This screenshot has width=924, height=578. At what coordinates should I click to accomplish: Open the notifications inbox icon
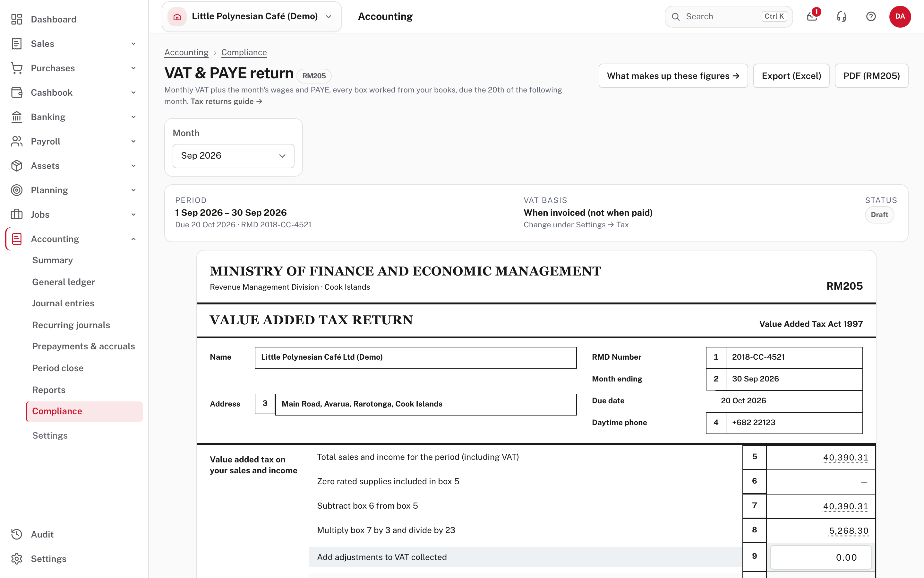tap(812, 16)
